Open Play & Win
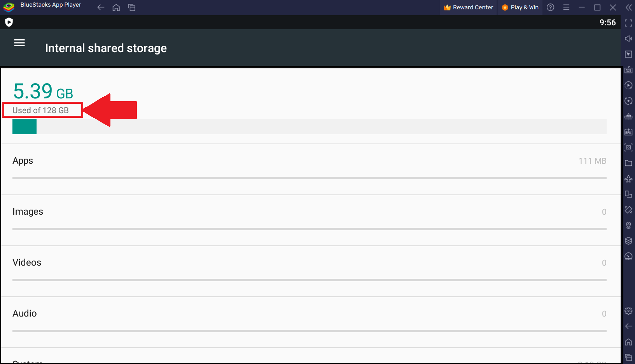Screen dimensions: 635x364 coord(520,7)
